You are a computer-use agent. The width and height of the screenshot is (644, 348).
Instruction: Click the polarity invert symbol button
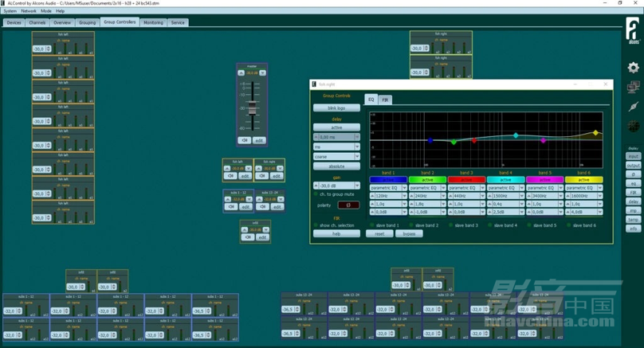[x=348, y=205]
